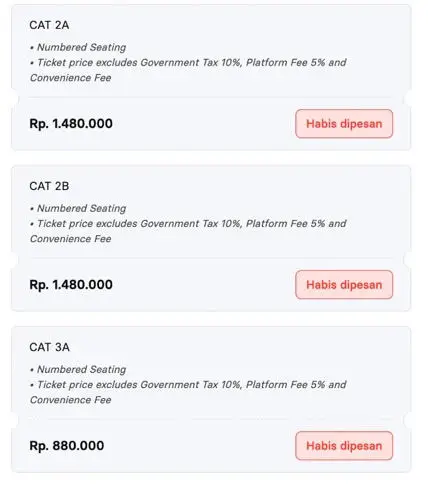
Task: Click Numbered Seating note in CAT 3A
Action: 81,369
